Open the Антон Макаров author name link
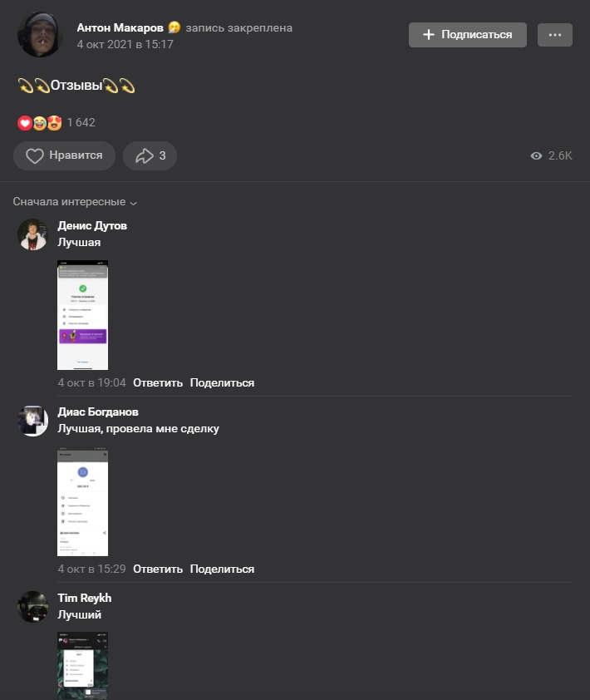 point(120,27)
